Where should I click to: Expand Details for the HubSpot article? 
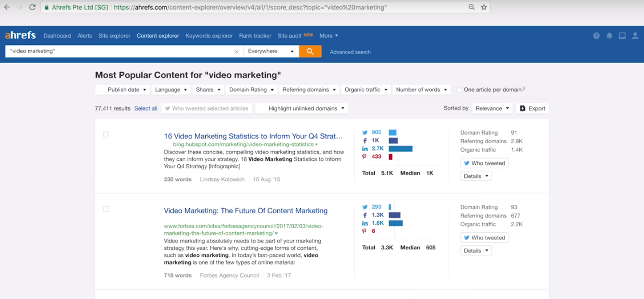476,176
